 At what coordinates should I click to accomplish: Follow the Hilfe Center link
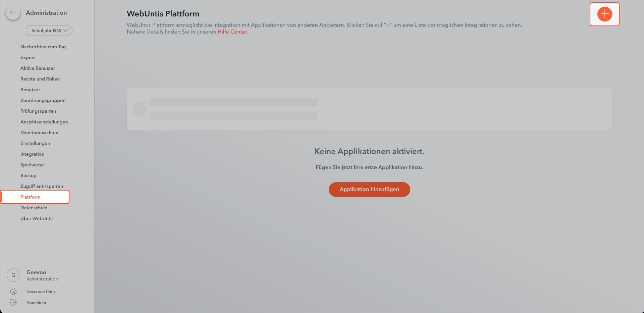232,32
